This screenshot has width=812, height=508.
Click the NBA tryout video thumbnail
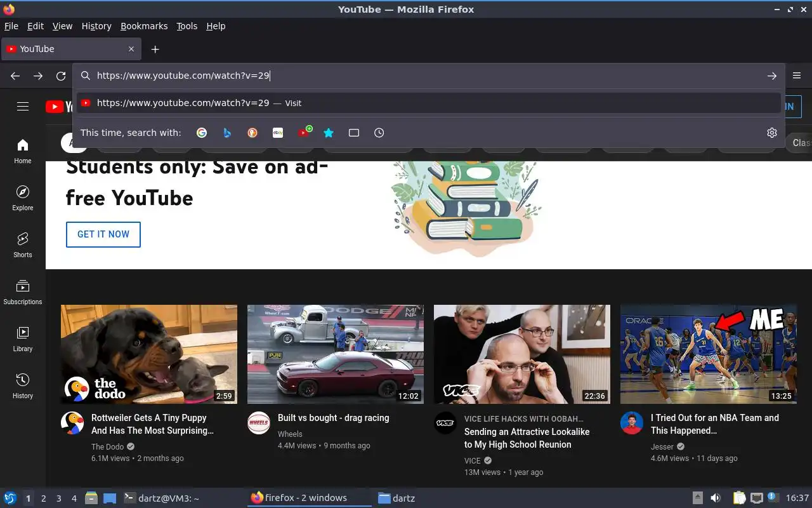click(709, 354)
